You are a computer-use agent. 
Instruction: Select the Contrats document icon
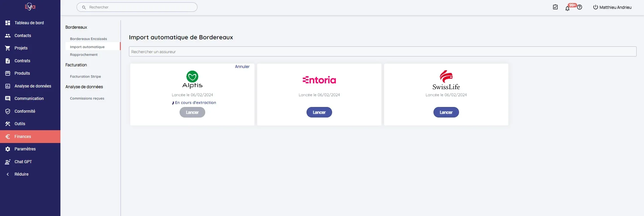[8, 61]
